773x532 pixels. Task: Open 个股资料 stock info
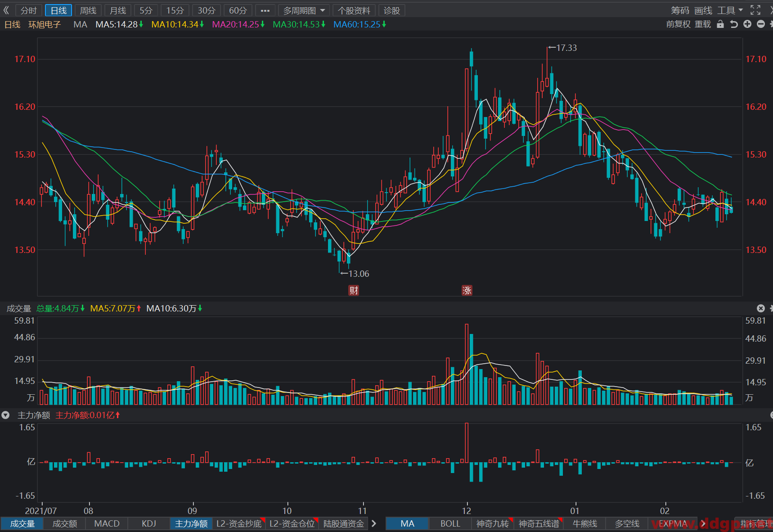tap(354, 10)
